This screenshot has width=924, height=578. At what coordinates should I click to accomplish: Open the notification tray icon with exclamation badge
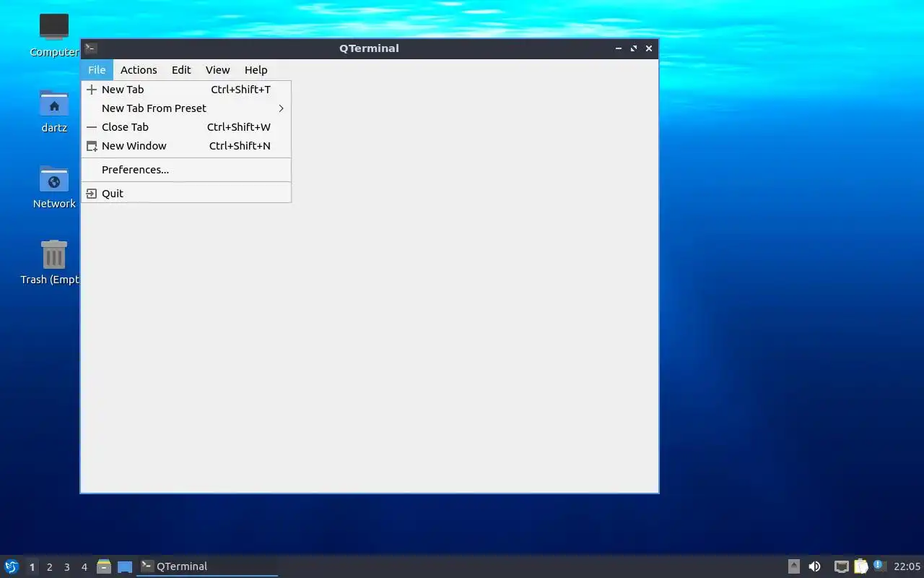(x=879, y=566)
